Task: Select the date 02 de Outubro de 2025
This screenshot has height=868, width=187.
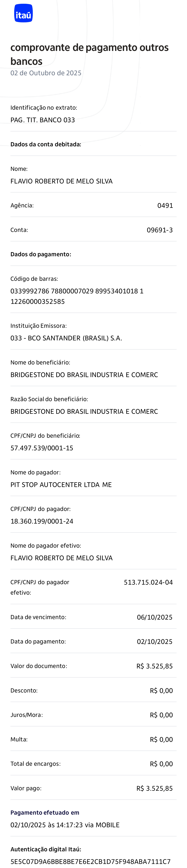Action: [46, 73]
